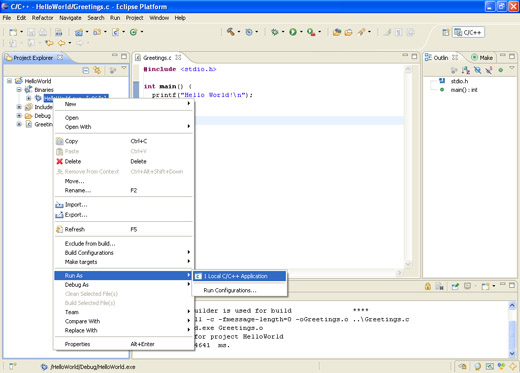Viewport: 520px width, 373px height.
Task: Click the Open Type toolbar icon
Action: tap(337, 32)
